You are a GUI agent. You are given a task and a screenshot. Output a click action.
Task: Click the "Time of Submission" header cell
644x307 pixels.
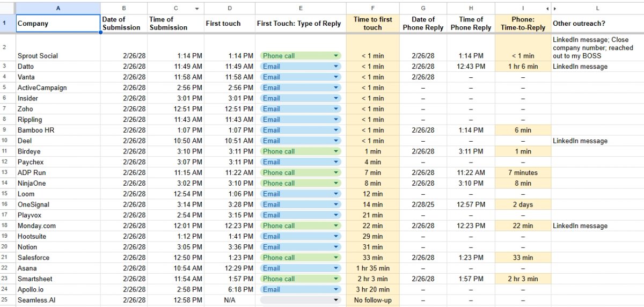point(175,24)
